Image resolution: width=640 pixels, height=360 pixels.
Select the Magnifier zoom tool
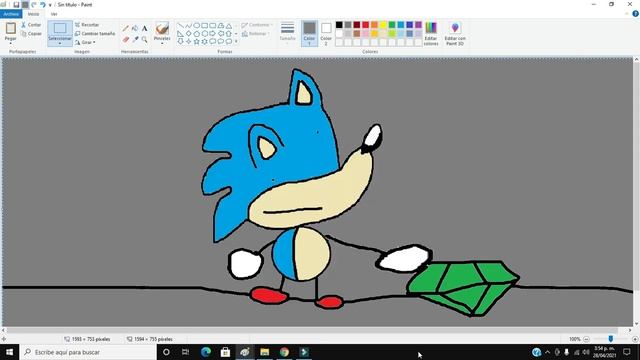click(x=144, y=40)
